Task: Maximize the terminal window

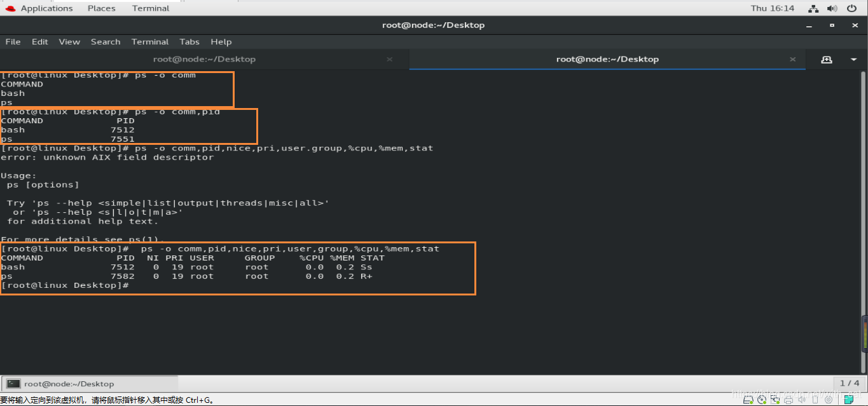Action: 832,25
